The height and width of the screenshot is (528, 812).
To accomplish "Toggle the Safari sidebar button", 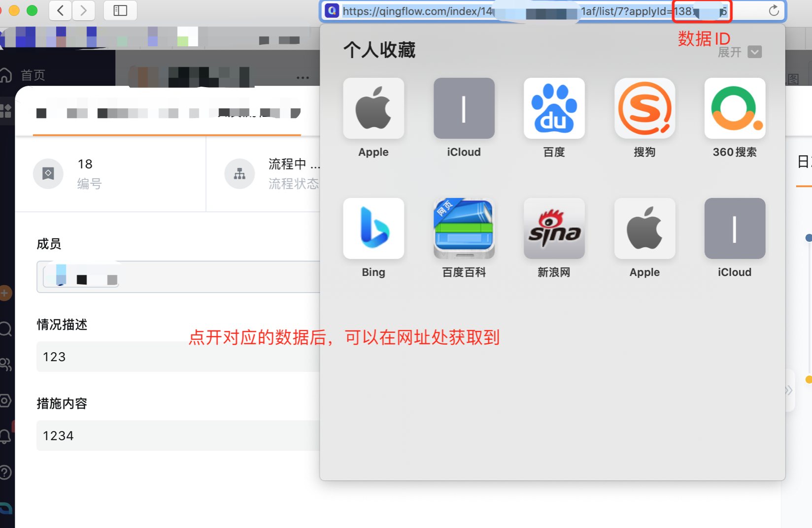I will (x=120, y=10).
